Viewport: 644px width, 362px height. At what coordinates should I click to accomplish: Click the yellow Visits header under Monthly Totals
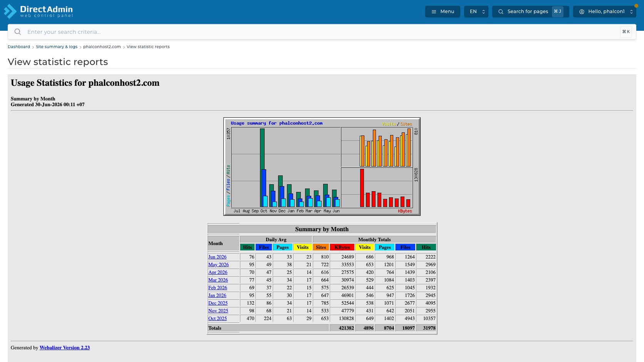click(365, 247)
